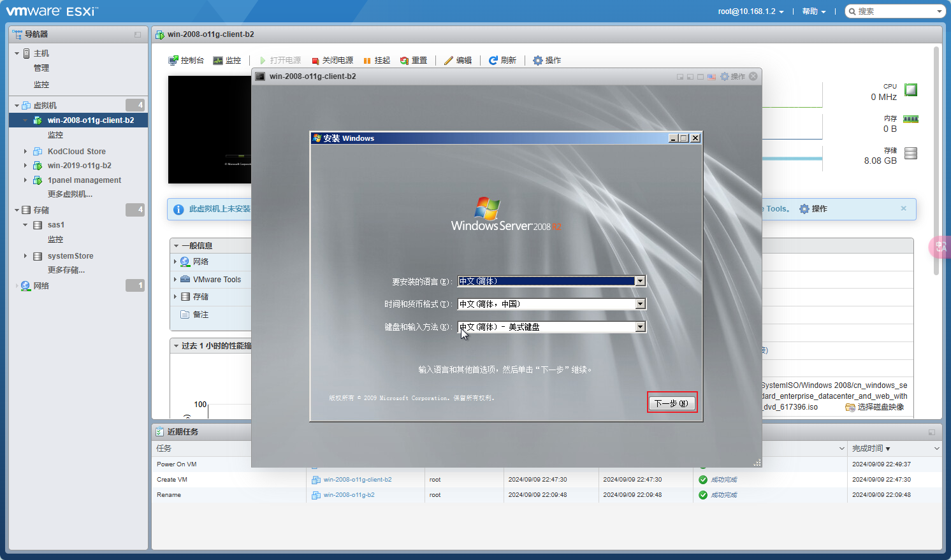The image size is (951, 560).
Task: Open 更多虚拟机... in the navigator
Action: tap(70, 194)
